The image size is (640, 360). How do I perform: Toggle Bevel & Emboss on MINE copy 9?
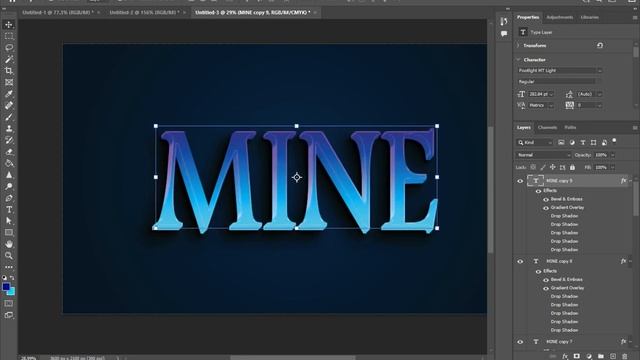[x=546, y=200]
